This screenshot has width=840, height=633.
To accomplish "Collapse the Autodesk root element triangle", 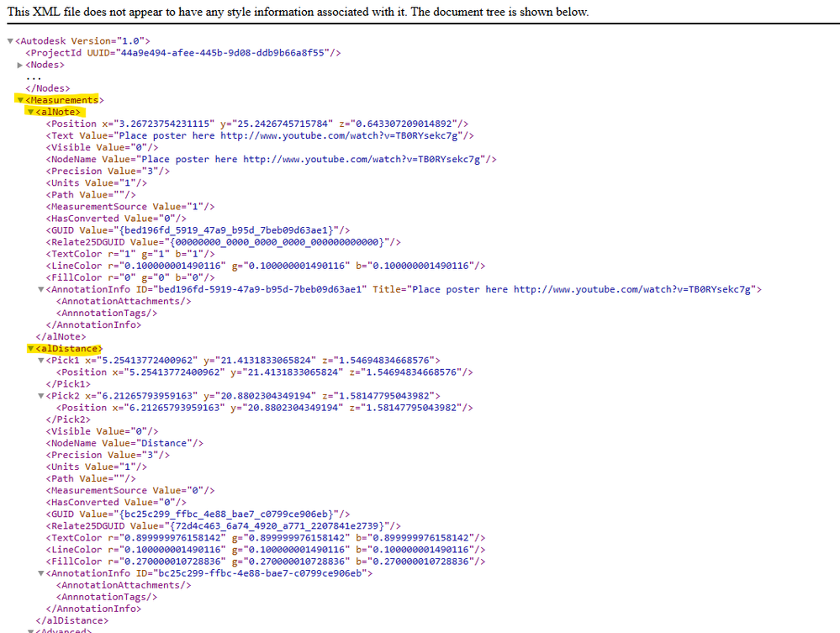I will 9,41.
